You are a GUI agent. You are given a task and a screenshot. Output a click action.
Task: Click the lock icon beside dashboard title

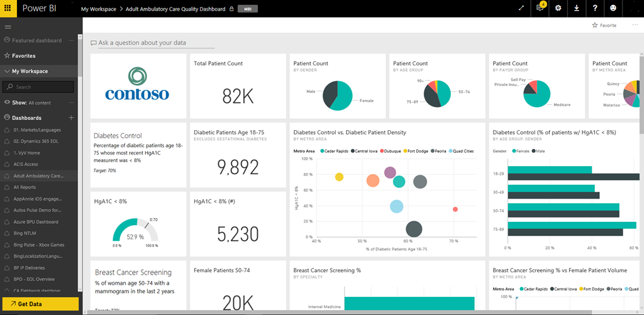coord(231,9)
